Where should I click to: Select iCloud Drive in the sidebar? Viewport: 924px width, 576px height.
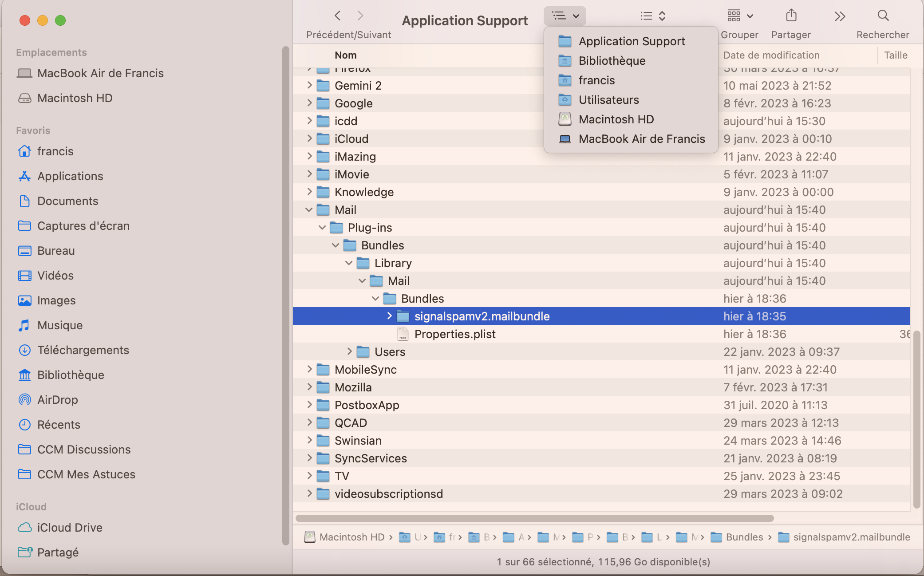click(x=70, y=528)
